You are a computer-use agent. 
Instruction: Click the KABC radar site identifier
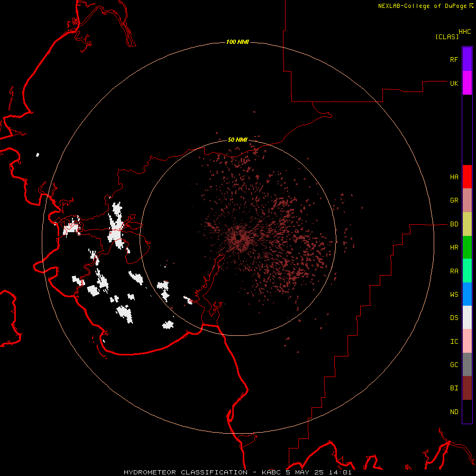pyautogui.click(x=271, y=472)
